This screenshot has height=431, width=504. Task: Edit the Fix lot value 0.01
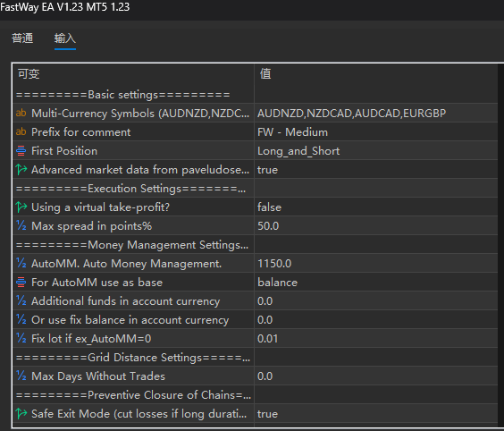pyautogui.click(x=376, y=338)
